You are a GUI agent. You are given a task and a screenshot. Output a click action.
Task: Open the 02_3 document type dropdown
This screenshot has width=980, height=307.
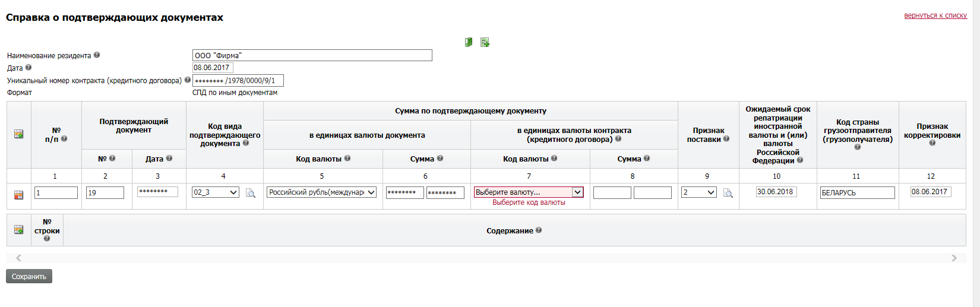click(x=215, y=192)
